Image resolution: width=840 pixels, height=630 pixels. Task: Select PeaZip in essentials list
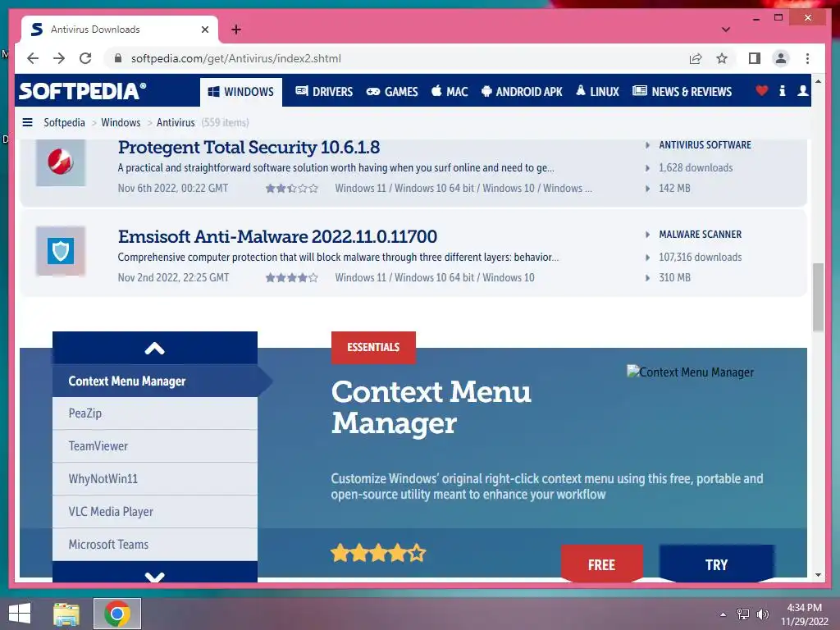click(155, 413)
